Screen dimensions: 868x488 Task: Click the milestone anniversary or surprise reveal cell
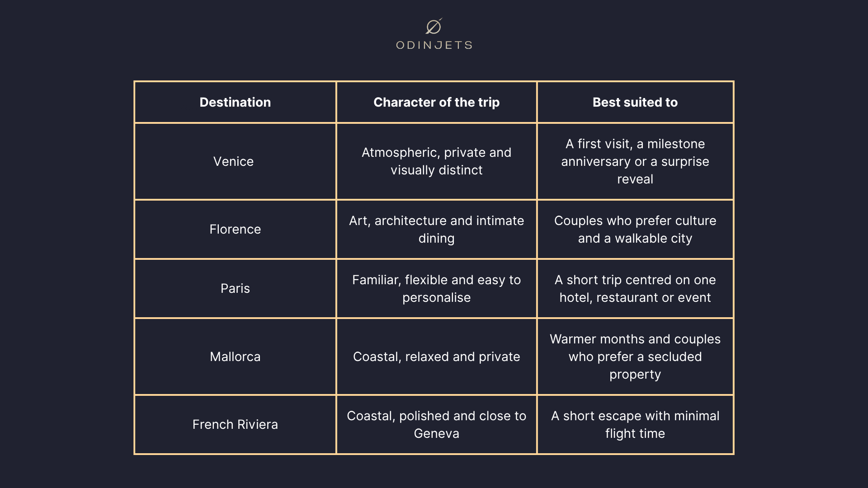[x=635, y=161]
